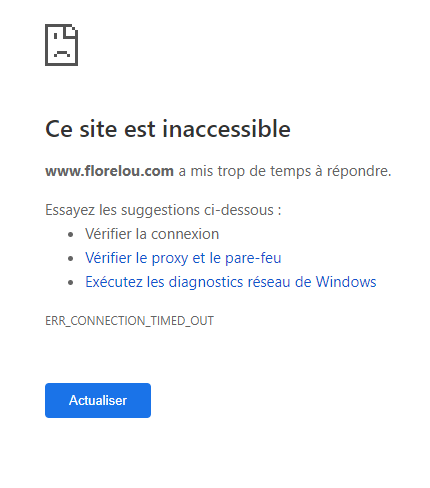Click the Actualiser button
The image size is (430, 488).
click(x=98, y=400)
